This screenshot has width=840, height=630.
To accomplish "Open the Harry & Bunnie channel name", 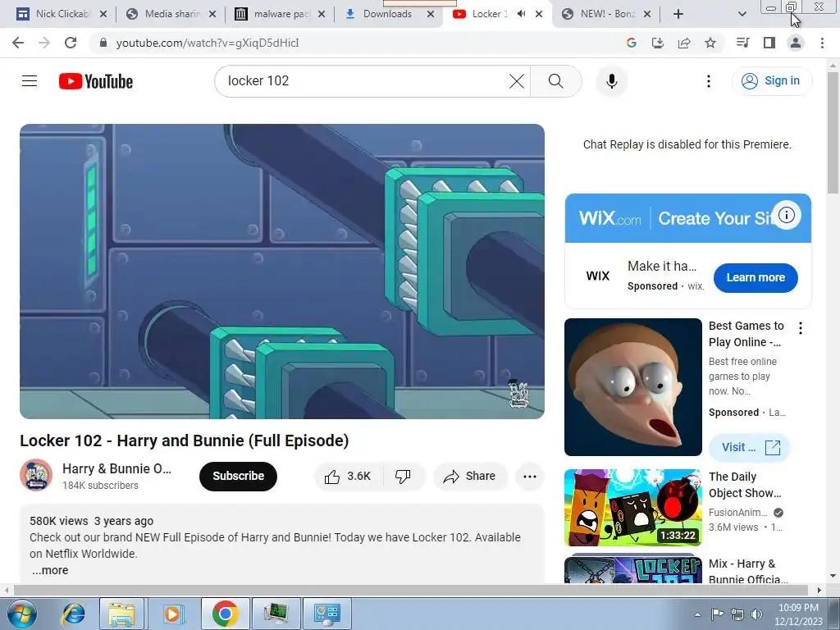I will click(116, 468).
